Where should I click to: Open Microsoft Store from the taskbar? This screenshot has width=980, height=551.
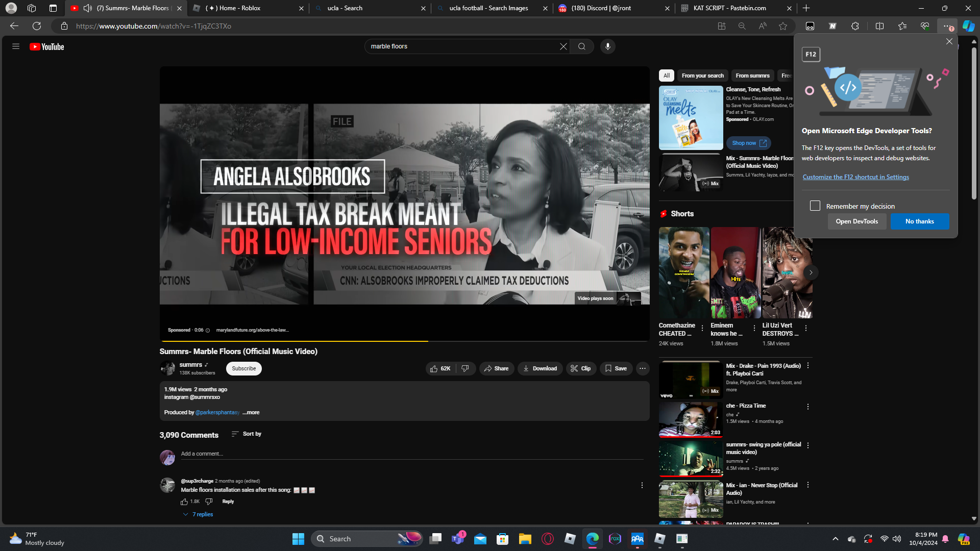pyautogui.click(x=503, y=539)
